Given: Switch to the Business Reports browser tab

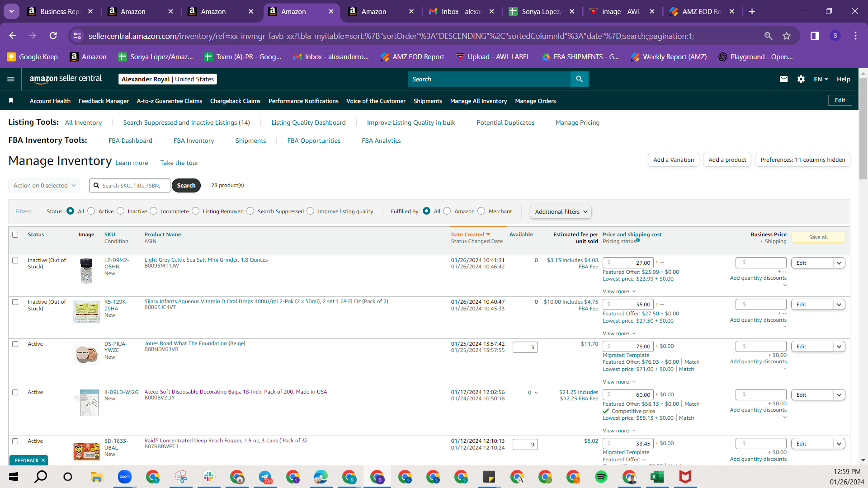Looking at the screenshot, I should (x=59, y=11).
